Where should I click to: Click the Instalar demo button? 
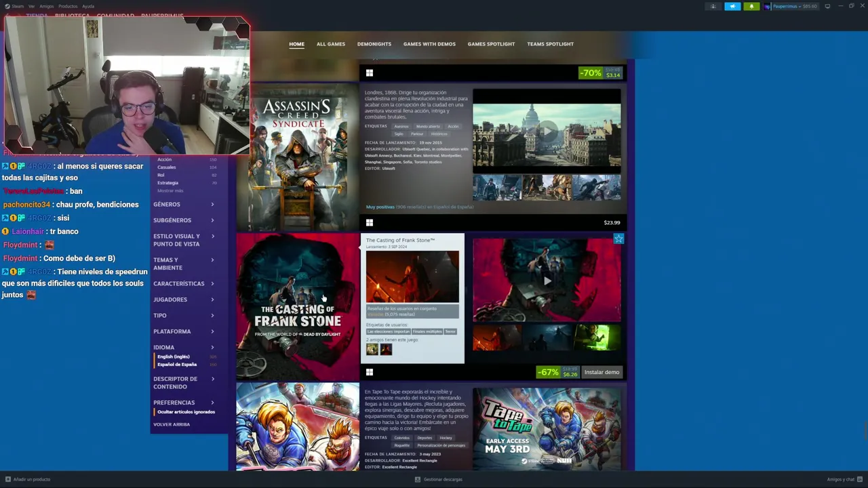click(x=601, y=372)
